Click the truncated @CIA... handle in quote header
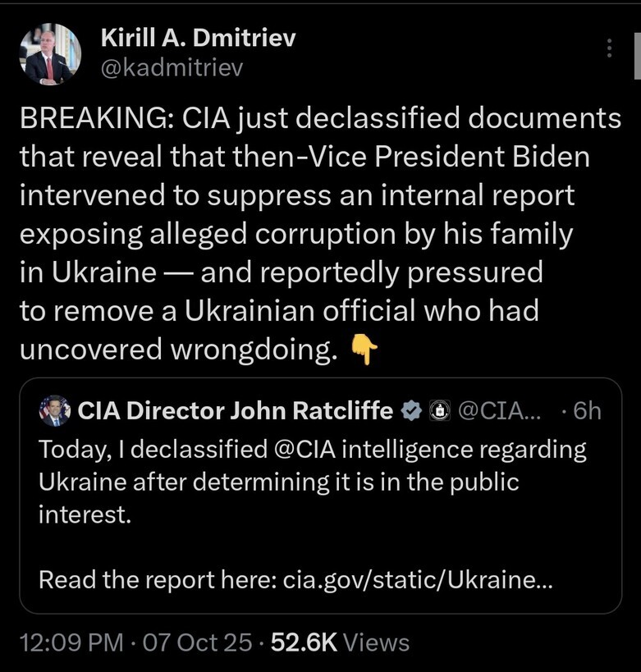This screenshot has height=672, width=641. tap(498, 411)
